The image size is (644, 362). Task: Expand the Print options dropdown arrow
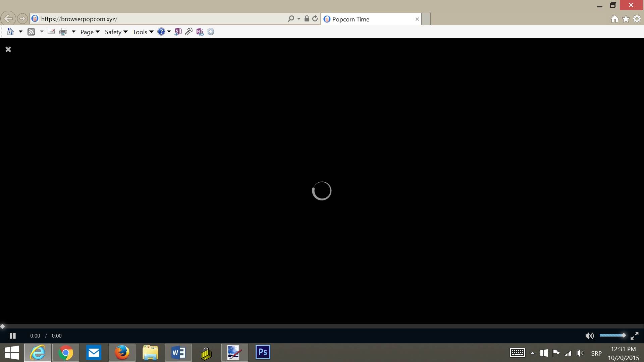click(73, 32)
